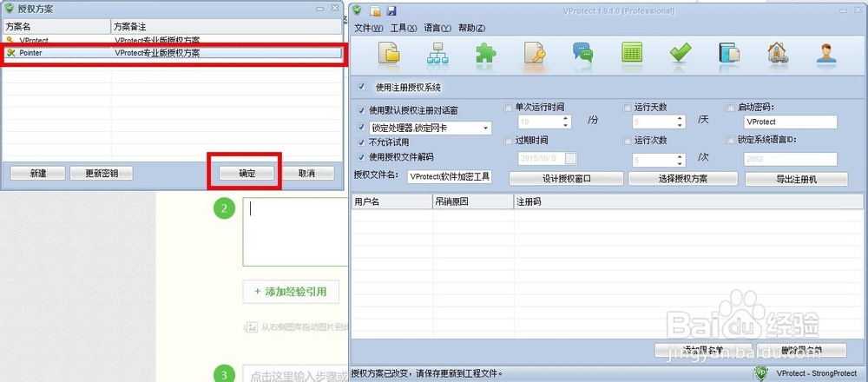Image resolution: width=868 pixels, height=382 pixels.
Task: Toggle the checkbox beside 锁定处理器.锁定网卡 combo
Action: tap(362, 127)
